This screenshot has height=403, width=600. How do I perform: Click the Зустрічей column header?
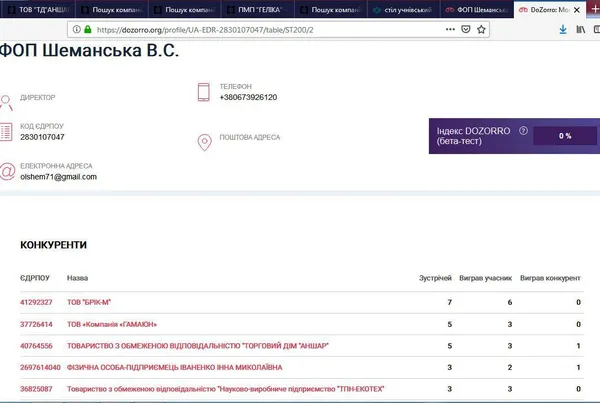(435, 278)
